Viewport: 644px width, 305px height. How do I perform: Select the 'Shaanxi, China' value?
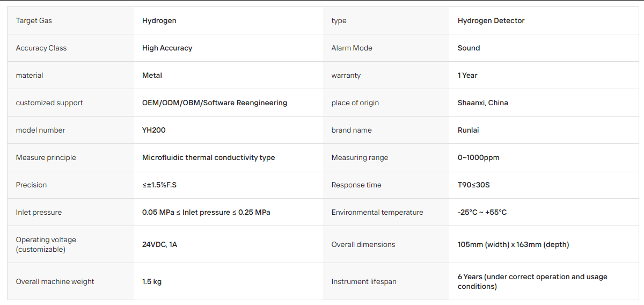click(x=483, y=103)
